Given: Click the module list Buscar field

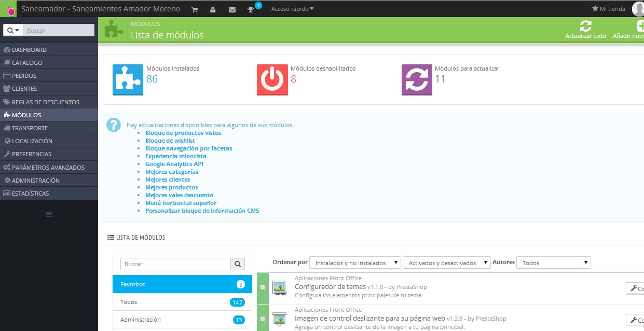Looking at the screenshot, I should 175,264.
